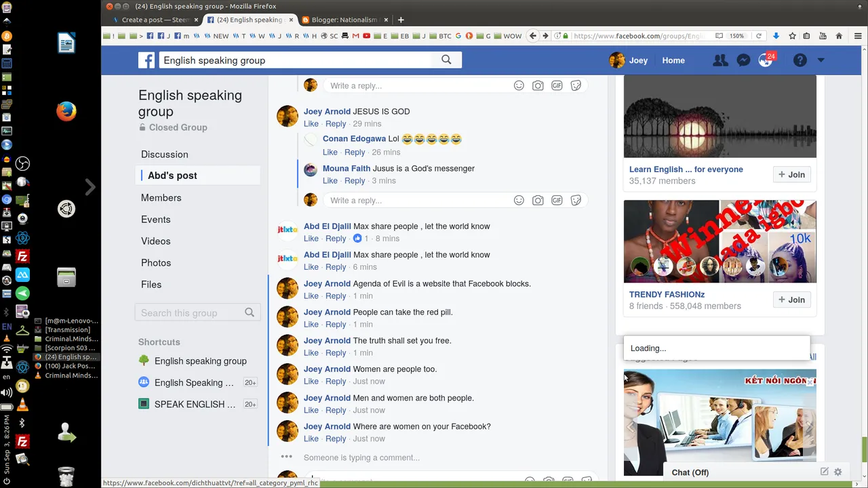Viewport: 868px width, 488px height.
Task: Click TRENDY FASHIONz group cover image
Action: click(720, 241)
